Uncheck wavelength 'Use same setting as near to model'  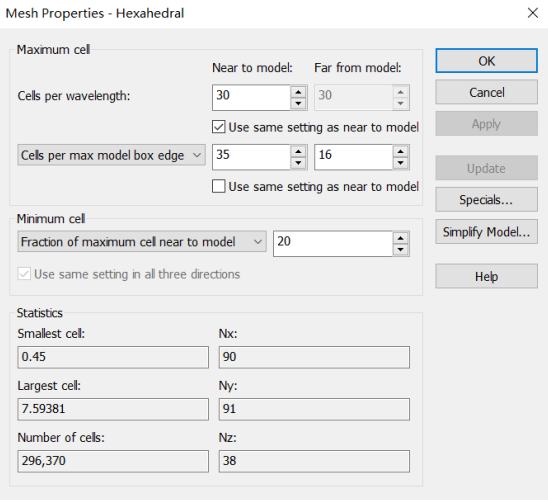pos(219,127)
